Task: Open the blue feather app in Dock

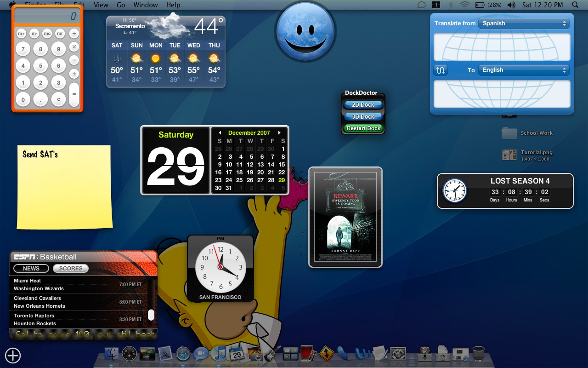Action: click(x=344, y=354)
